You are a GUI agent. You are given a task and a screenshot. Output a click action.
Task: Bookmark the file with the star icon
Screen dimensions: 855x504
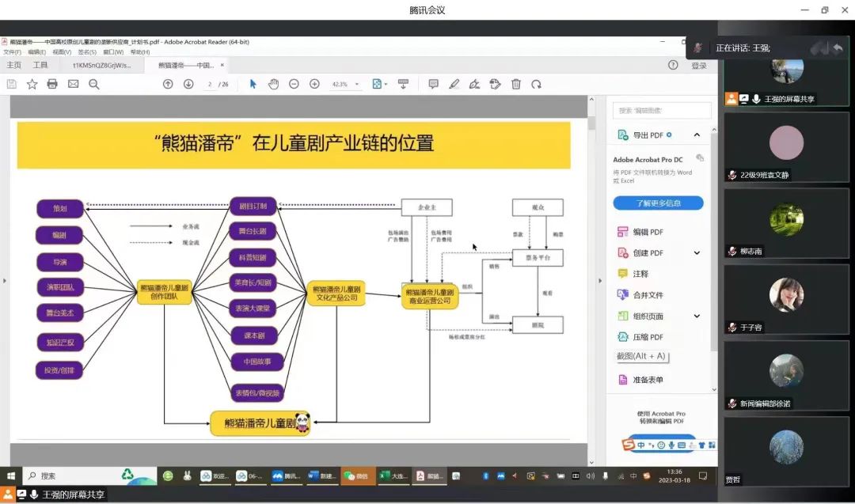tap(32, 84)
